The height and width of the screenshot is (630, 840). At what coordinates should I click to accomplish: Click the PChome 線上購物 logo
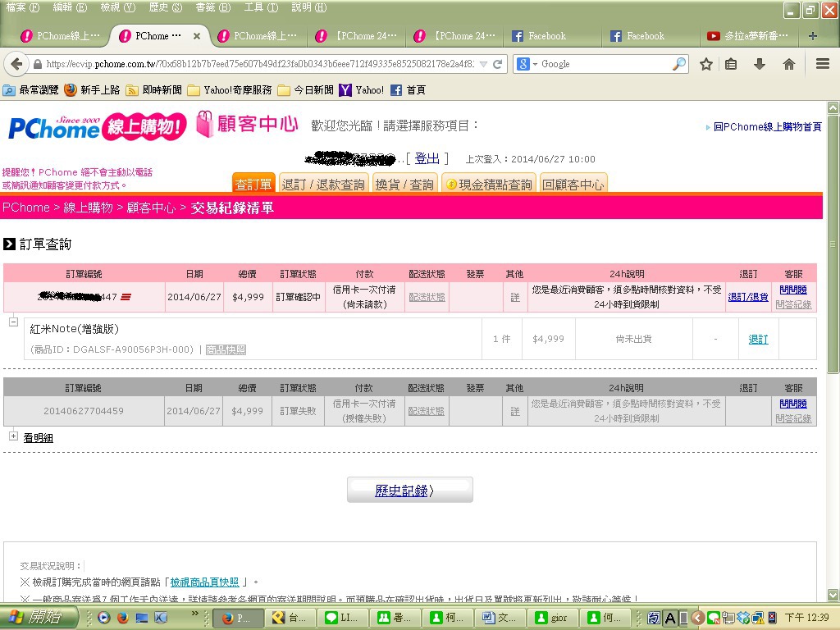click(97, 127)
